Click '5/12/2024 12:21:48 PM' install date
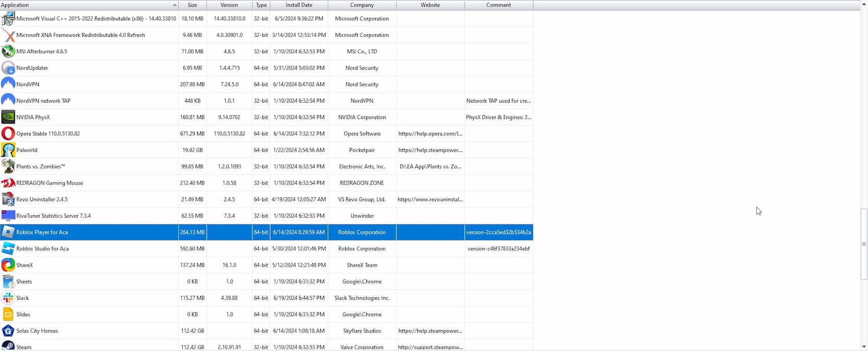This screenshot has width=868, height=351. point(299,265)
